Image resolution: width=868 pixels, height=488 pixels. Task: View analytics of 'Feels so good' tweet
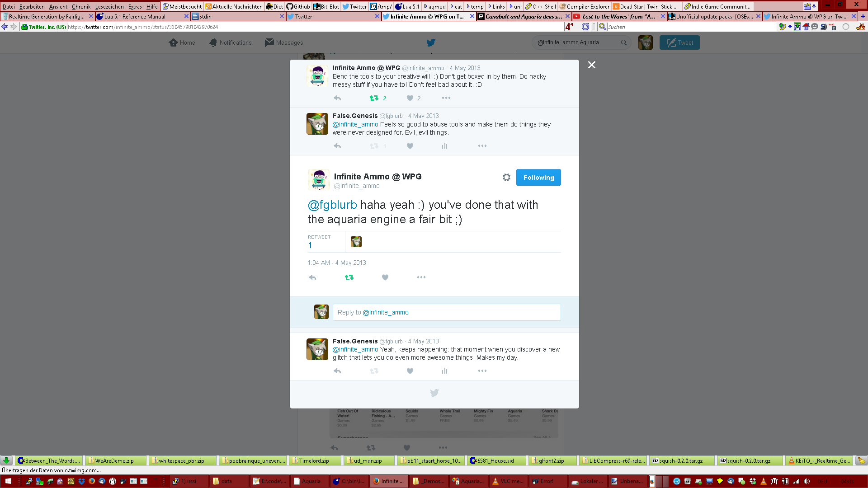[444, 146]
